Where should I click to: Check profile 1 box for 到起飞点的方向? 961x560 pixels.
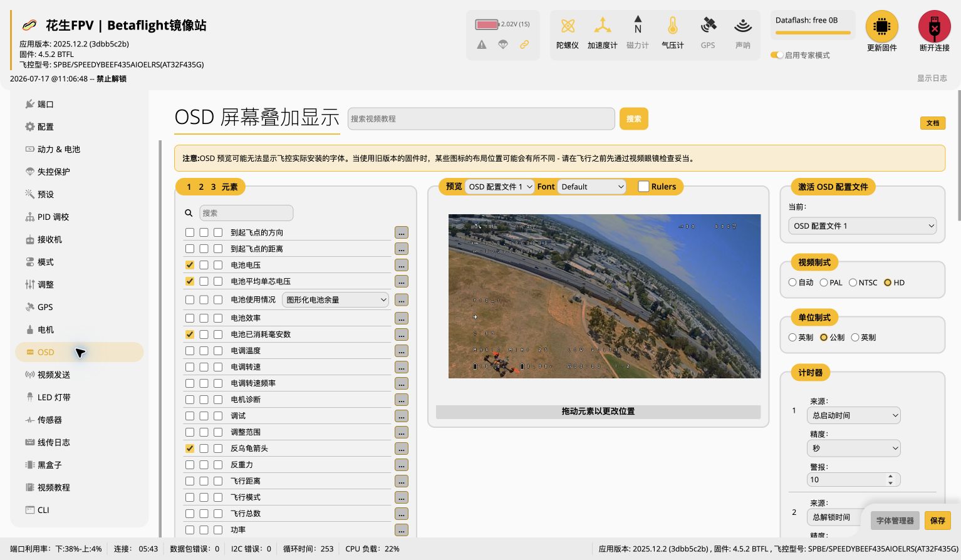pyautogui.click(x=190, y=232)
